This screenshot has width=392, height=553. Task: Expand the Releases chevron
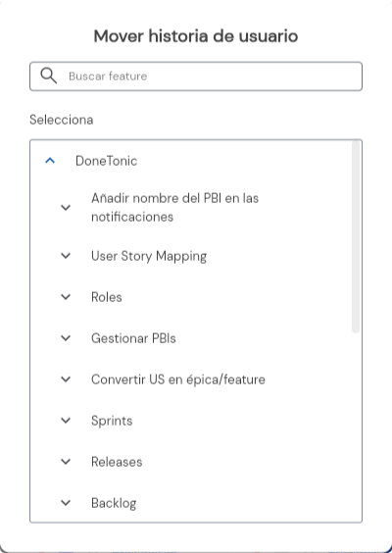[x=66, y=462]
